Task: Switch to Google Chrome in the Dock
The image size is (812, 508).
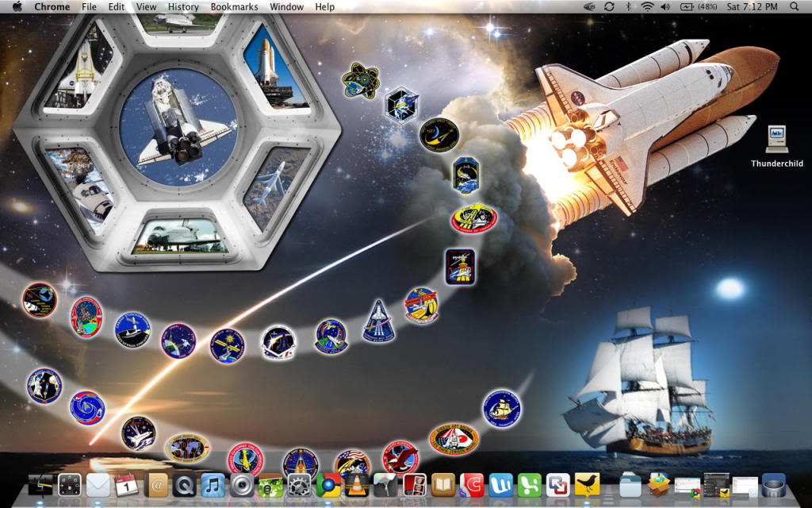Action: (328, 485)
